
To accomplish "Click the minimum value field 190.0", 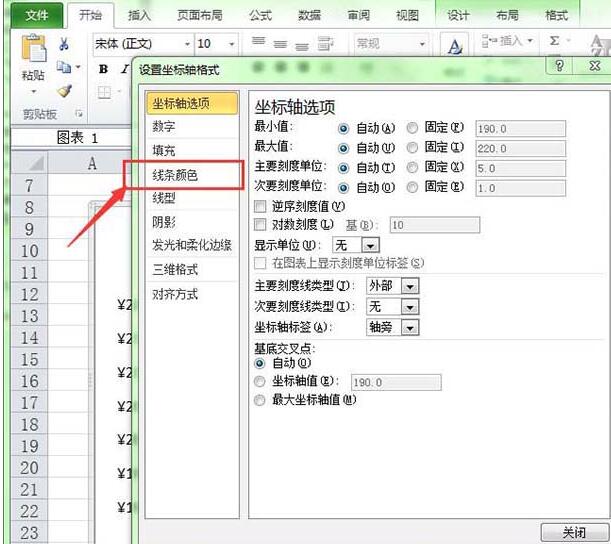I will 520,129.
